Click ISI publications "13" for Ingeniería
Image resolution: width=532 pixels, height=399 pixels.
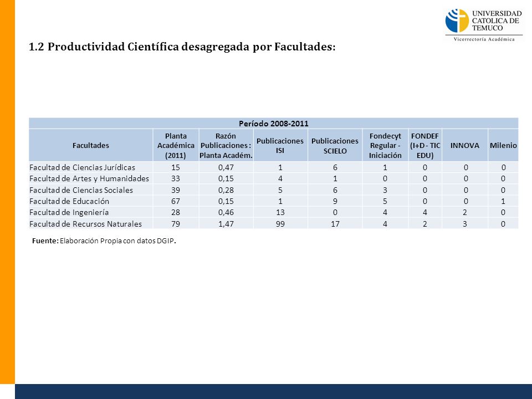point(280,212)
